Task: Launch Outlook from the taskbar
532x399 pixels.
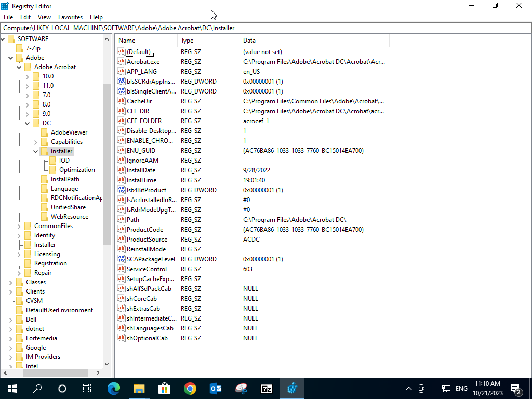Action: (216, 389)
